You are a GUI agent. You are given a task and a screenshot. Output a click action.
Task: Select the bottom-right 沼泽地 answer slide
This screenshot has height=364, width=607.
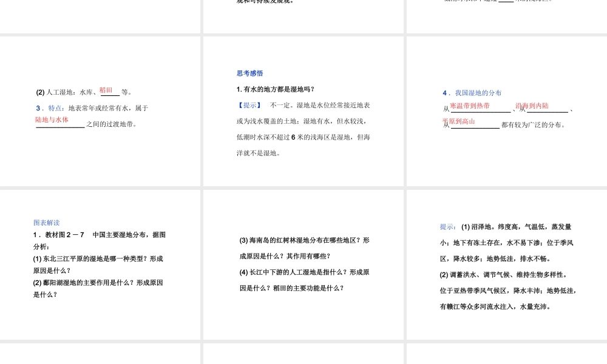pyautogui.click(x=506, y=264)
